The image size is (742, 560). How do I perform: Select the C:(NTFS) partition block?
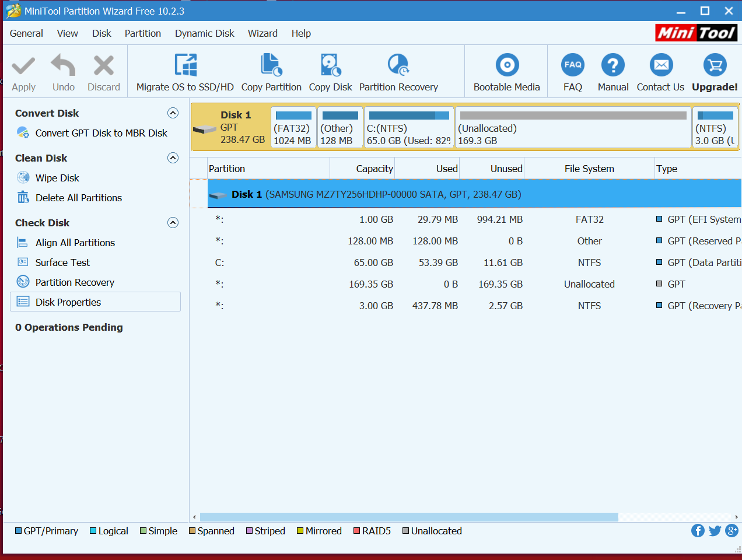tap(409, 127)
